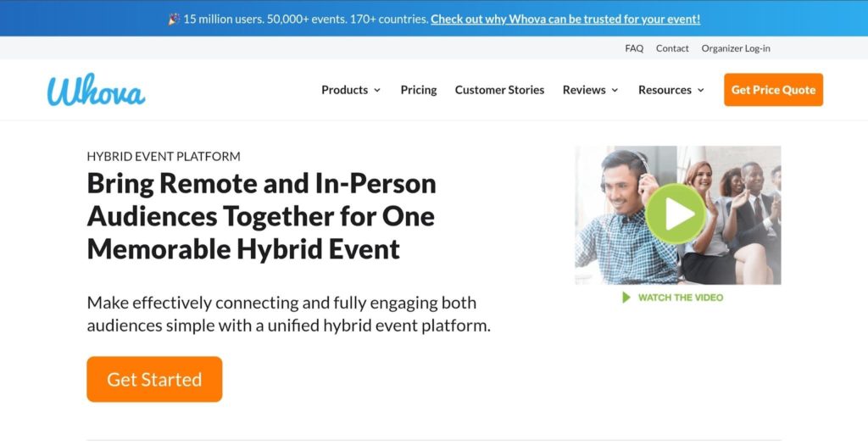Go to Organizer Log-in
Screen dimensions: 868x445
pyautogui.click(x=736, y=48)
